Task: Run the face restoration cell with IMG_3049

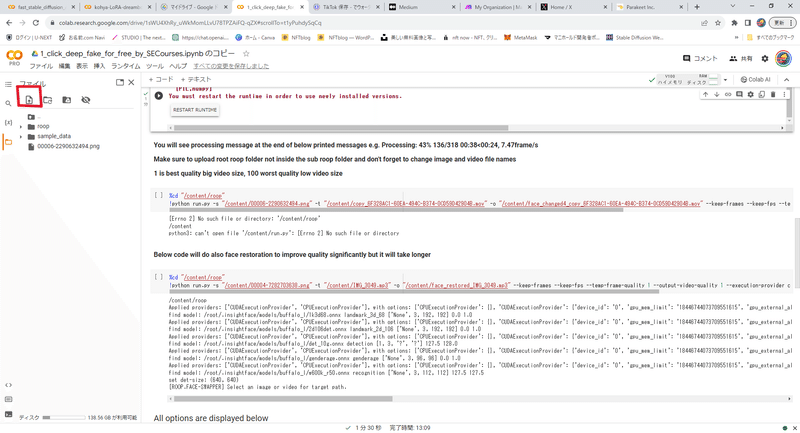Action: pyautogui.click(x=159, y=277)
